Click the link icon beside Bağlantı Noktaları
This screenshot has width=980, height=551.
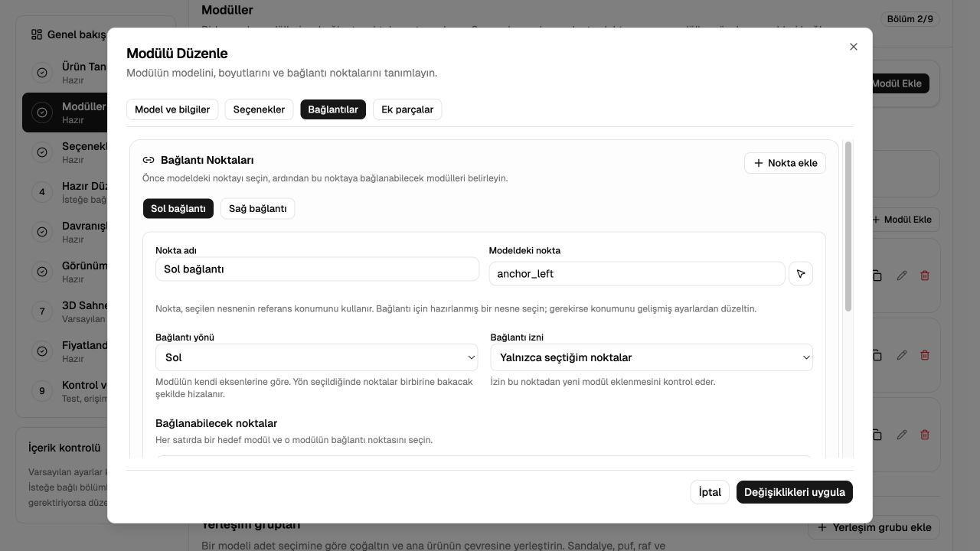tap(149, 161)
